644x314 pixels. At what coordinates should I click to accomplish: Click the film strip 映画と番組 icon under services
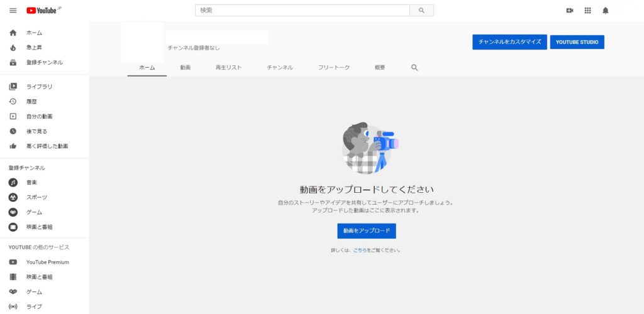click(x=13, y=277)
